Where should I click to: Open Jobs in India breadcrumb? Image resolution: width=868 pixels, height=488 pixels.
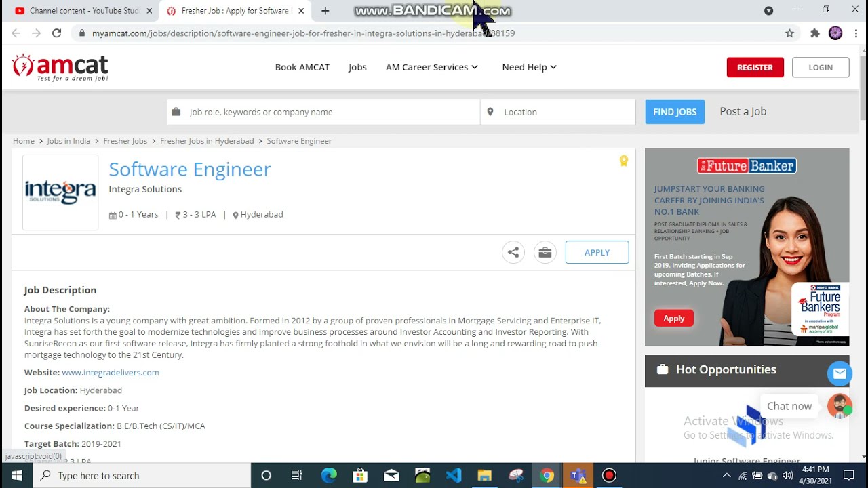tap(68, 141)
